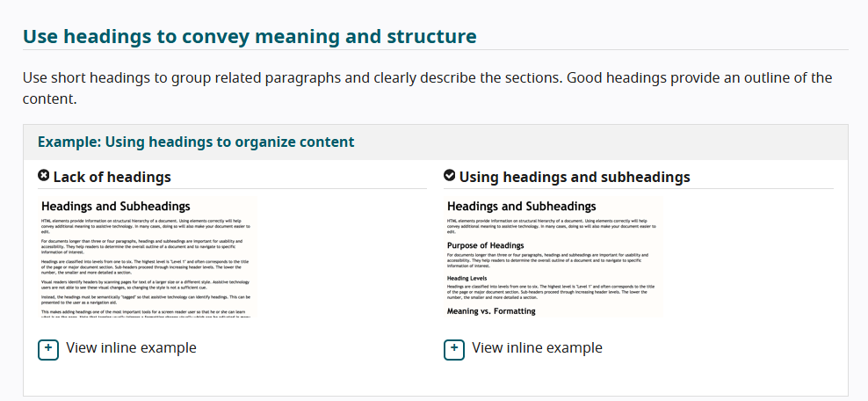Viewport: 868px width, 401px height.
Task: Click the intro paragraph about short headings
Action: click(x=427, y=89)
